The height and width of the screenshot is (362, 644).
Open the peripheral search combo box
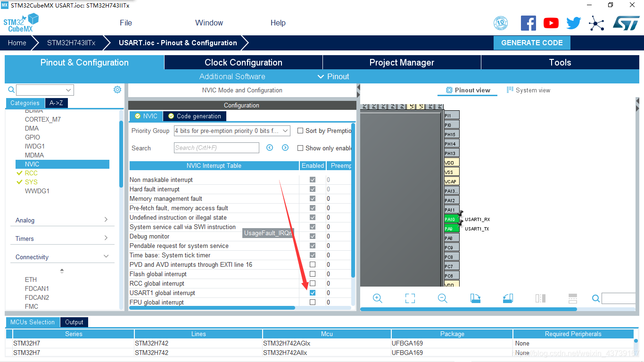tap(45, 90)
